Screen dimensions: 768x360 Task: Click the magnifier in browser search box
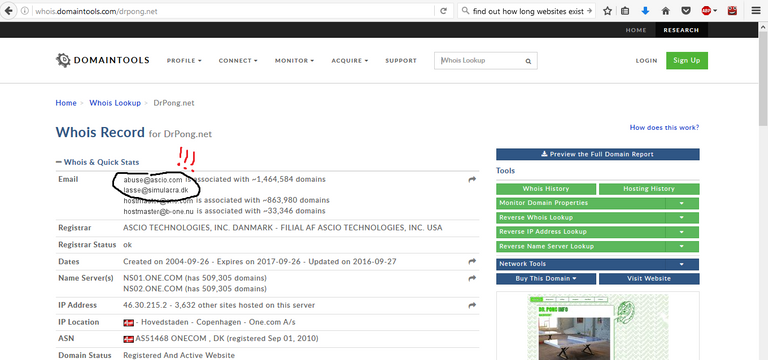point(465,11)
